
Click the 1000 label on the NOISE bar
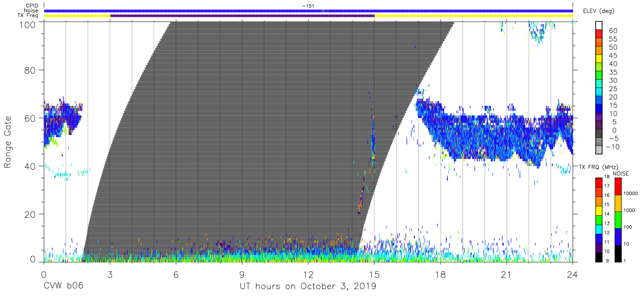tap(629, 211)
